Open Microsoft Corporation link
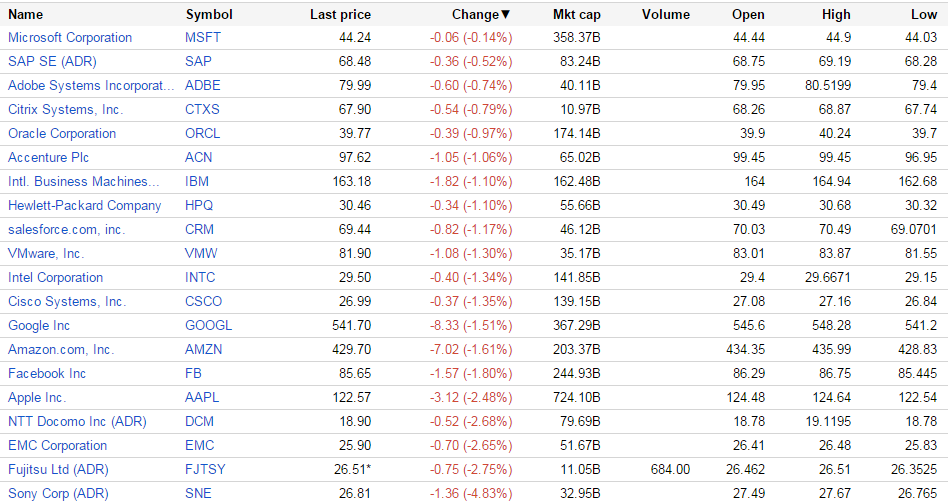 click(x=70, y=38)
